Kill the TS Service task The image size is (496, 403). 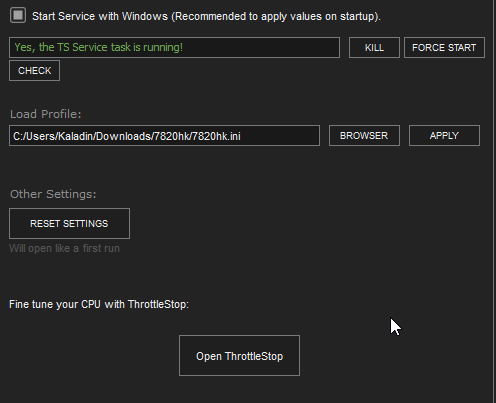pyautogui.click(x=374, y=48)
